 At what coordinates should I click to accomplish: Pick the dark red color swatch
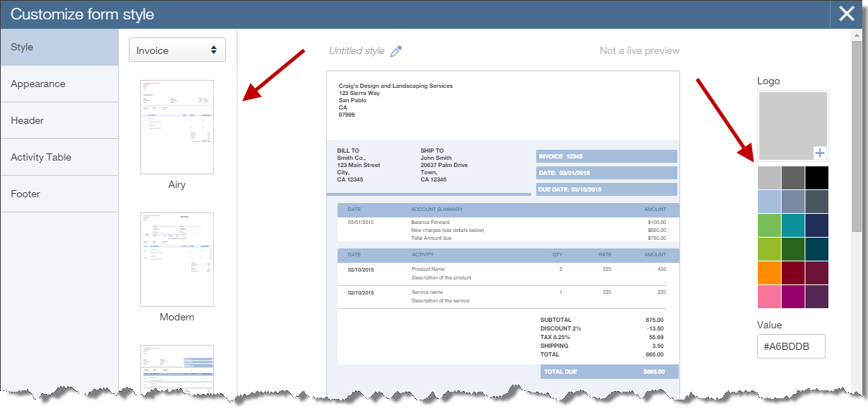tap(793, 273)
